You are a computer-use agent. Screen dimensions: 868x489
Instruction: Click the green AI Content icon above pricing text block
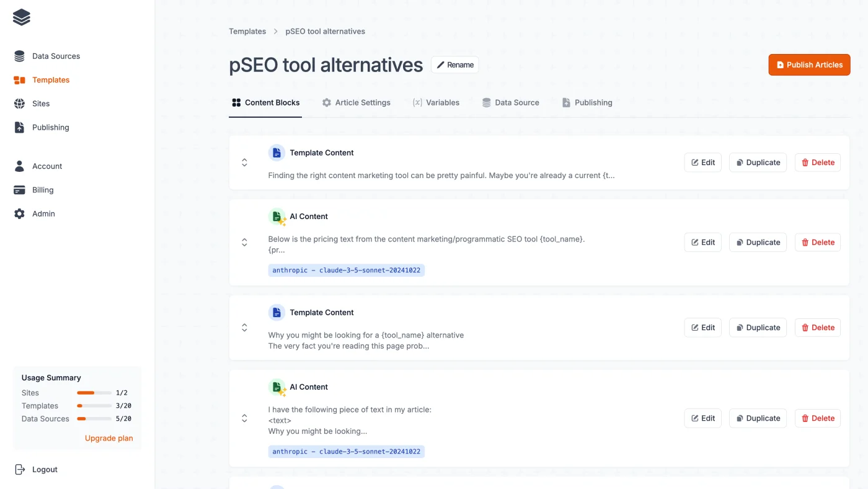(277, 217)
